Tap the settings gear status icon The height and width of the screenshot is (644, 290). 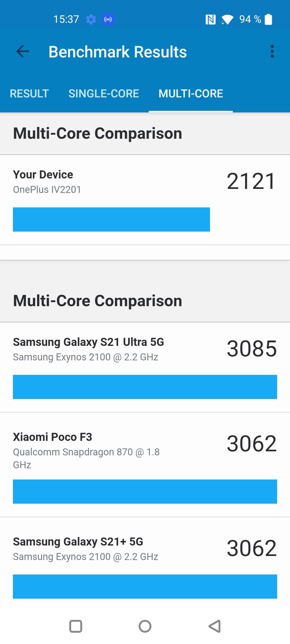click(91, 19)
